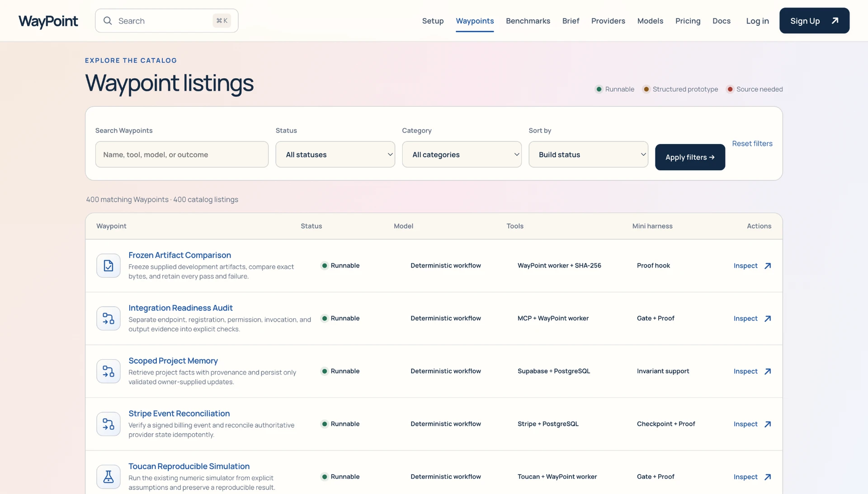Open Scoped Project Memory title link
The width and height of the screenshot is (868, 494).
[173, 361]
